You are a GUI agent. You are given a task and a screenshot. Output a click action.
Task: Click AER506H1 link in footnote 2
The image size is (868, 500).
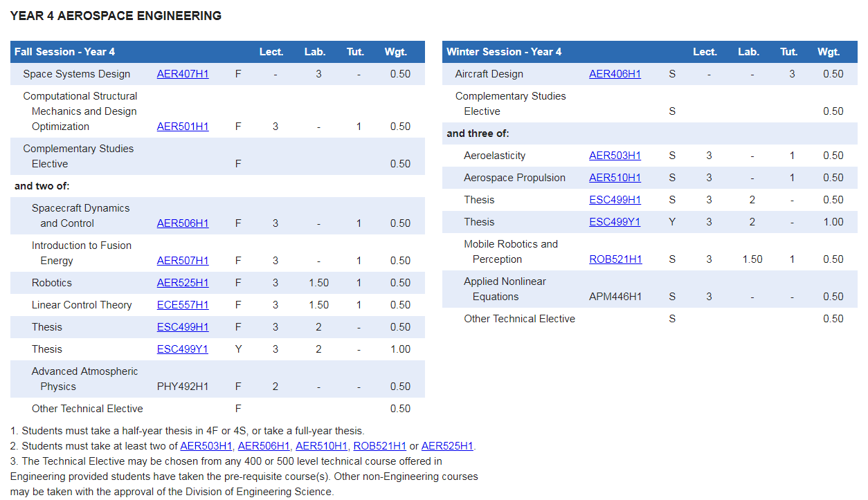(x=264, y=446)
